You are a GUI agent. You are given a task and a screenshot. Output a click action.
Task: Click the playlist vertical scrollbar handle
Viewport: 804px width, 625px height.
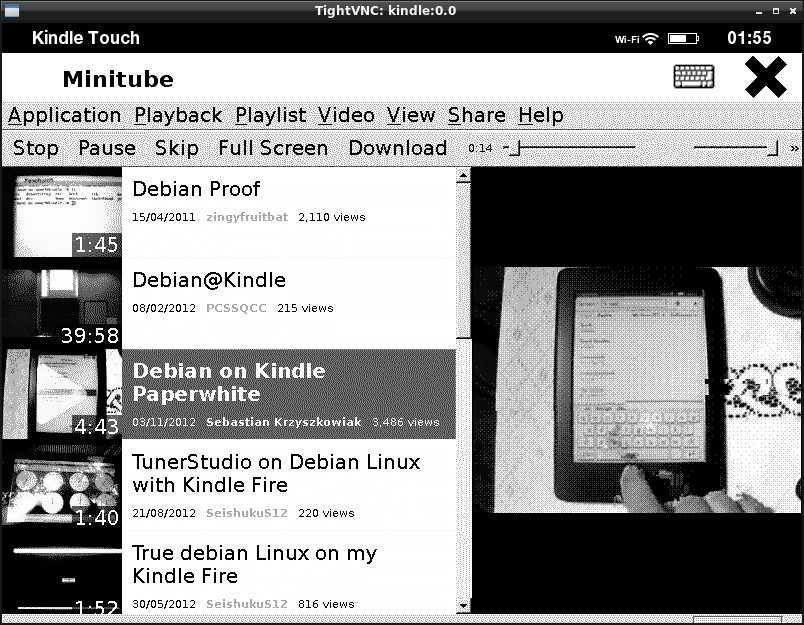pyautogui.click(x=463, y=261)
